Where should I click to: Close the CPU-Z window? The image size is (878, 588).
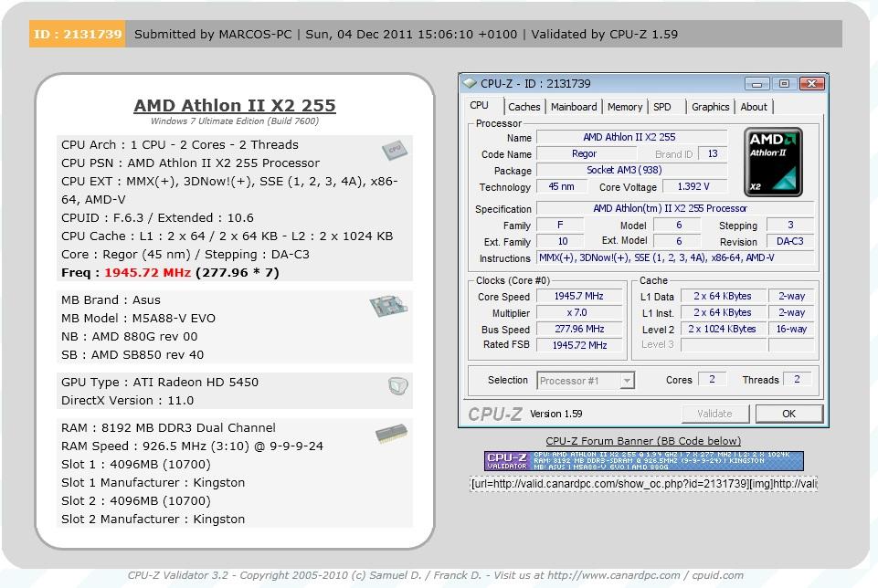point(811,83)
